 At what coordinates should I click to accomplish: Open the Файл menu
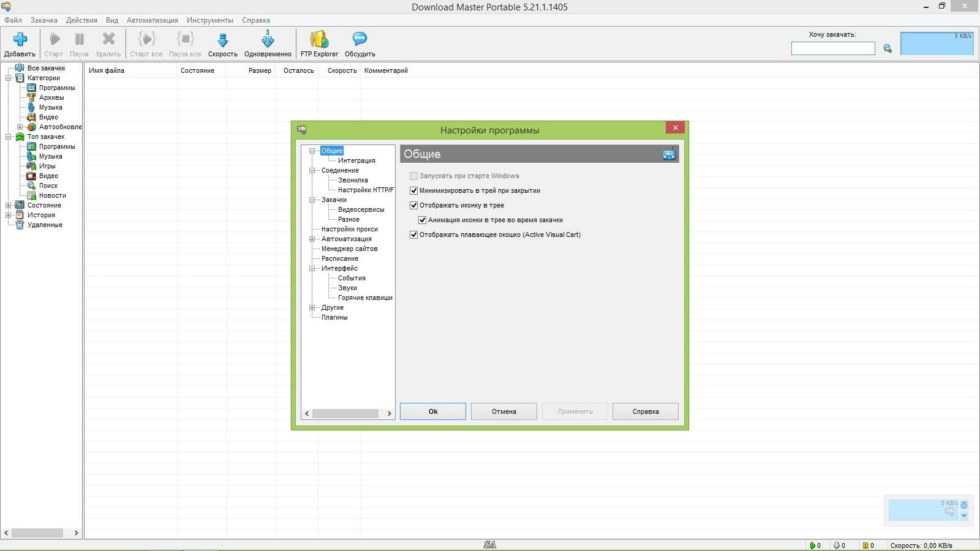pyautogui.click(x=13, y=20)
